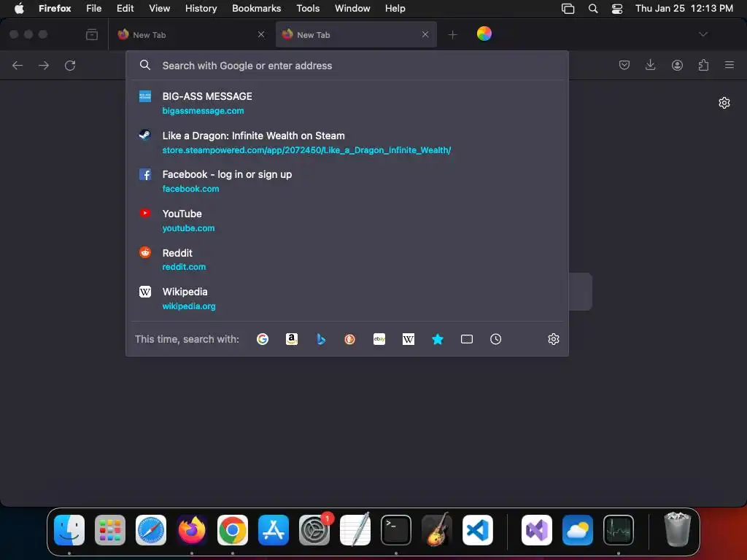Open Visual Studio Code from the Dock
This screenshot has width=747, height=560.
click(477, 530)
